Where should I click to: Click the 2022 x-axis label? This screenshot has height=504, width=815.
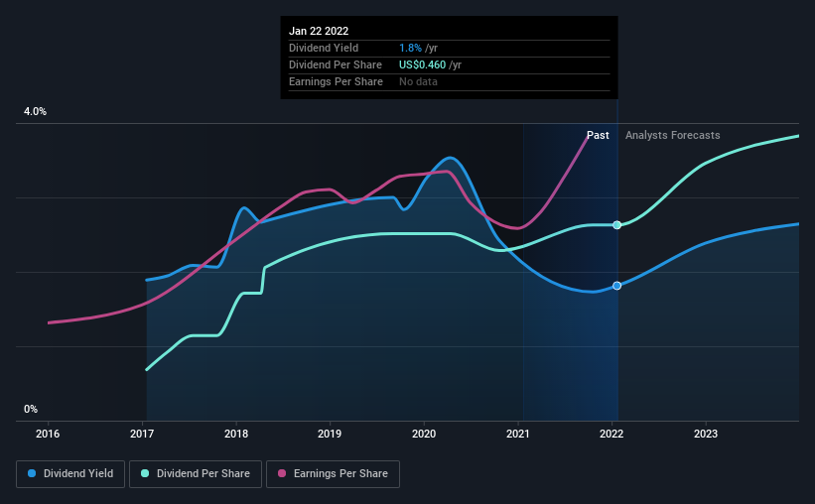pos(611,434)
